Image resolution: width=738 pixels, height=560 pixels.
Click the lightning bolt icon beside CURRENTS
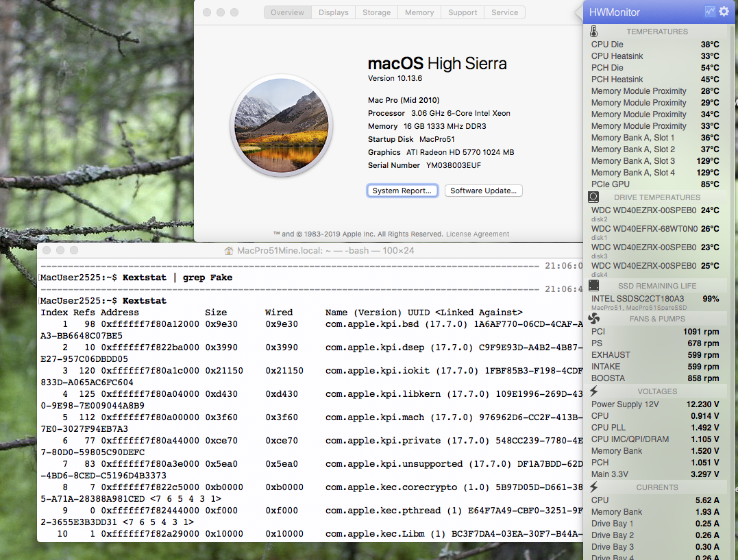point(594,487)
